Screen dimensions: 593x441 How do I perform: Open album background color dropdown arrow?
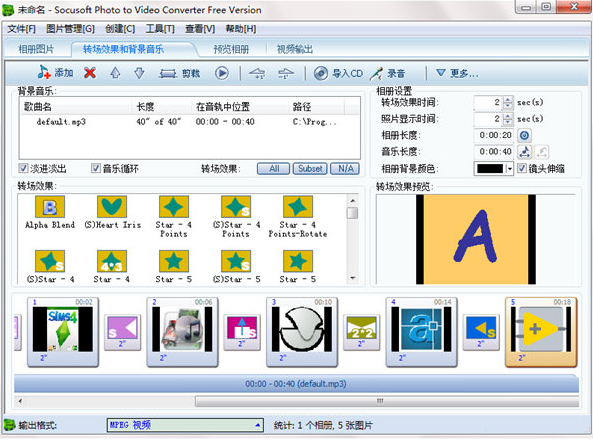[x=509, y=169]
